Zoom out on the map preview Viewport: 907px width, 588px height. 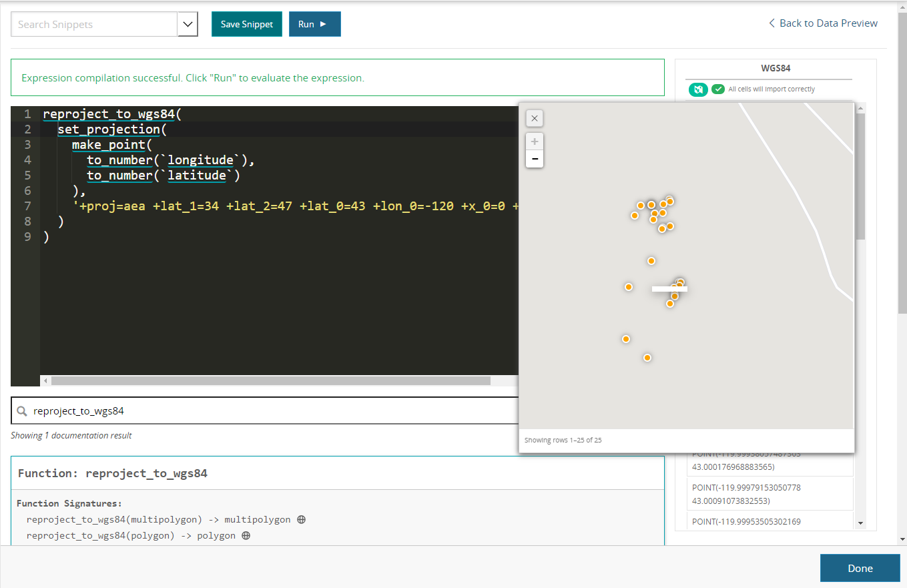534,159
